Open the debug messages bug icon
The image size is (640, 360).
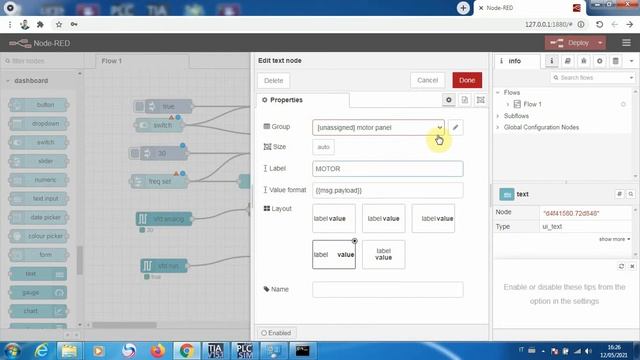584,61
